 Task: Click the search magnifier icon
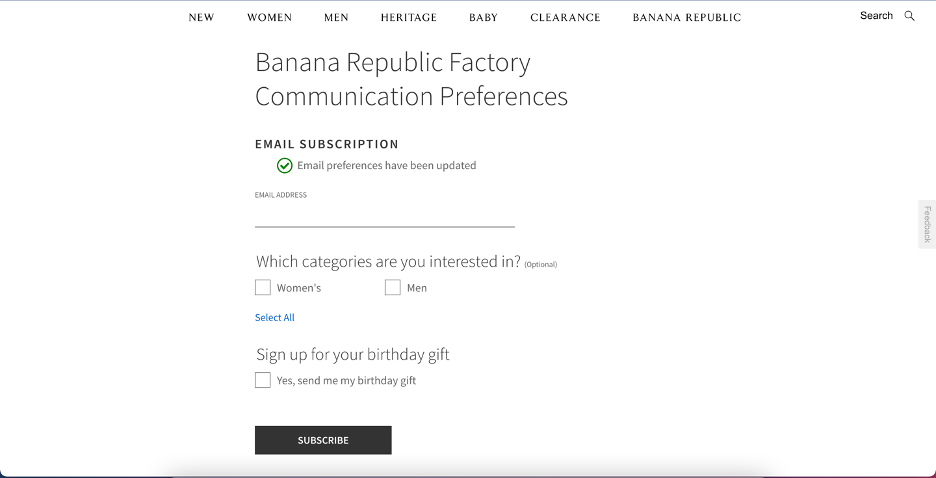click(910, 16)
